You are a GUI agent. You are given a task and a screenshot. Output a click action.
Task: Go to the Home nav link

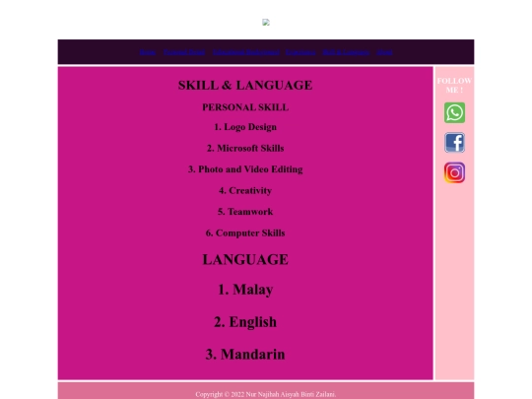(148, 52)
